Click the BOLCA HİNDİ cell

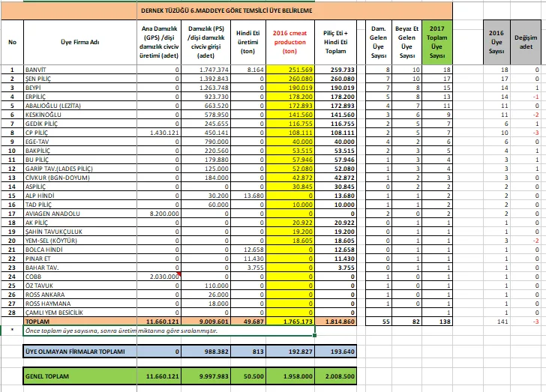click(x=80, y=250)
